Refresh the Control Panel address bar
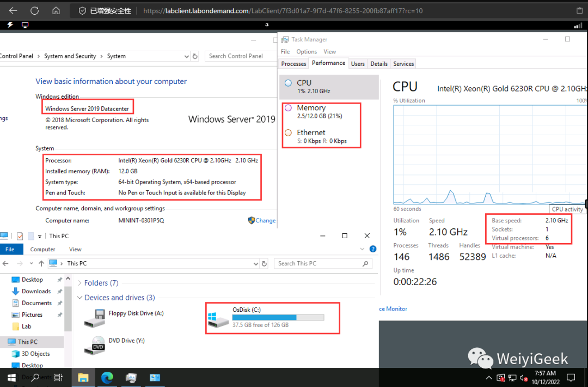Image resolution: width=588 pixels, height=387 pixels. (x=195, y=56)
